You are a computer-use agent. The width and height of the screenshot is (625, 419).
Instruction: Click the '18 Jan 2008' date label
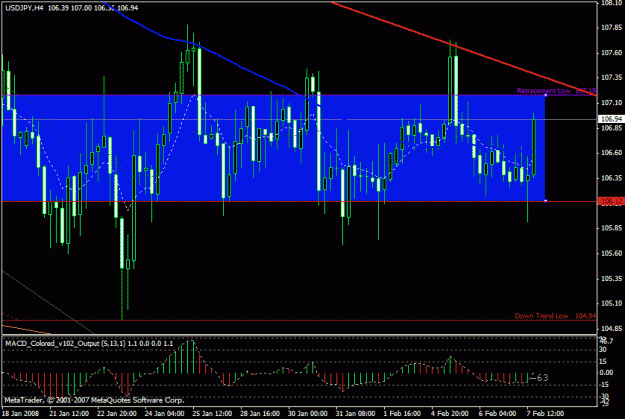[x=20, y=413]
